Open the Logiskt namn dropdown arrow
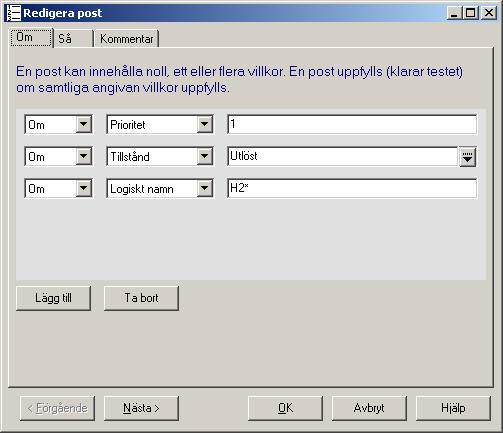This screenshot has height=433, width=503. pos(204,189)
